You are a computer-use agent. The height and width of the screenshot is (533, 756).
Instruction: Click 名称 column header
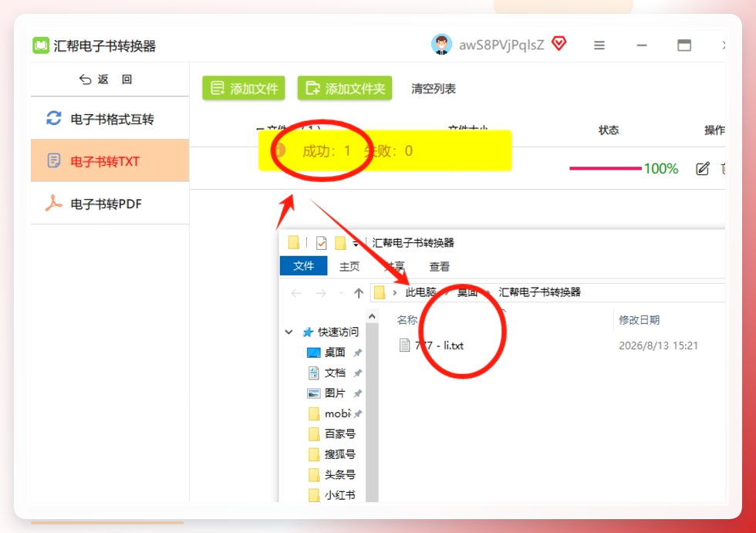click(407, 320)
